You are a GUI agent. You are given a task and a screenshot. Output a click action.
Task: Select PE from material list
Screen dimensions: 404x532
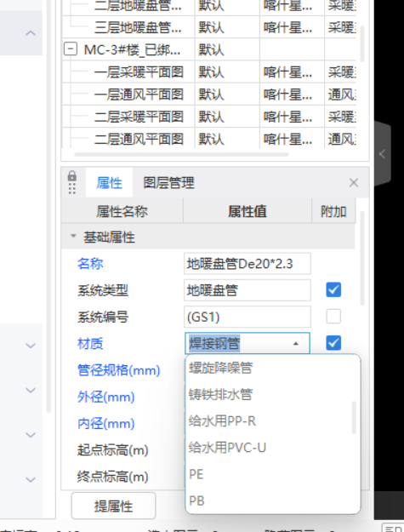pos(273,474)
